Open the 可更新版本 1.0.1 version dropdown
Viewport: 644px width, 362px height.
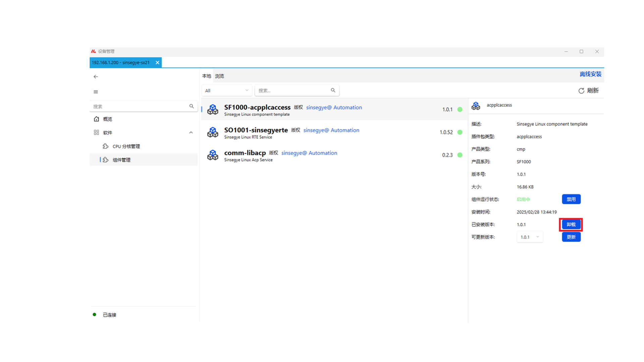coord(530,237)
